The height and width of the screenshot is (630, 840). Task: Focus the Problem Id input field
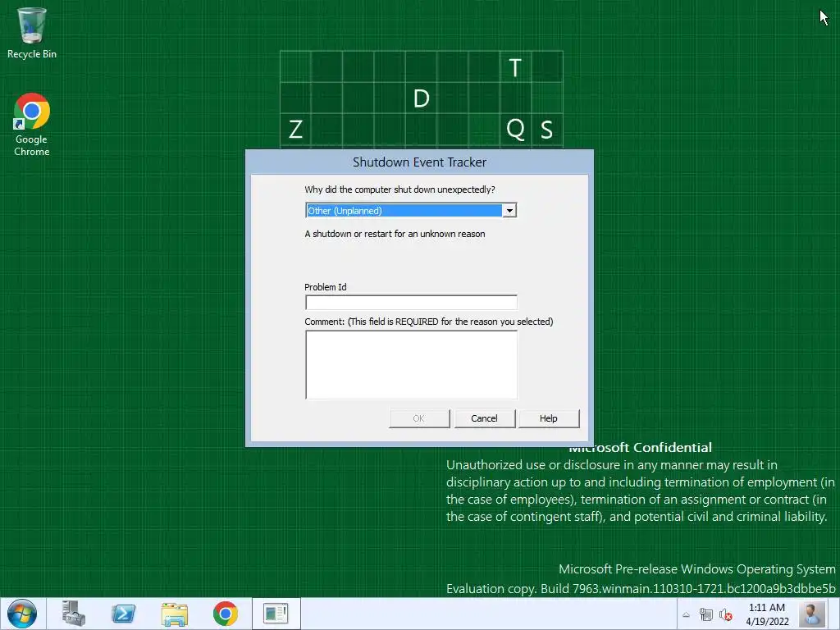(x=411, y=303)
